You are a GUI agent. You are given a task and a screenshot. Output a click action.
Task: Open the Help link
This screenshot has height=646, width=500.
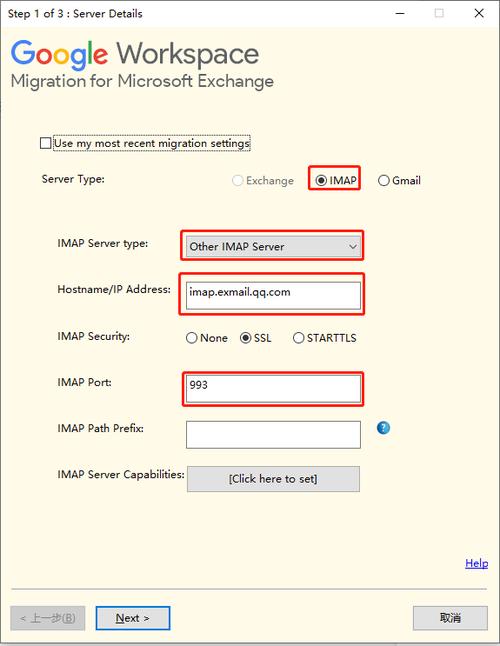pyautogui.click(x=477, y=563)
